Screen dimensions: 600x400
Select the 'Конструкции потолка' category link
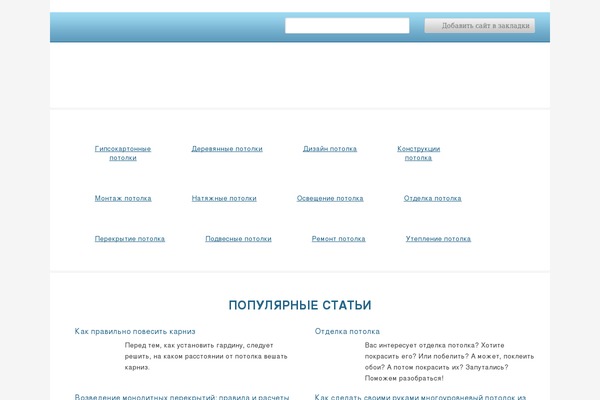[418, 149]
